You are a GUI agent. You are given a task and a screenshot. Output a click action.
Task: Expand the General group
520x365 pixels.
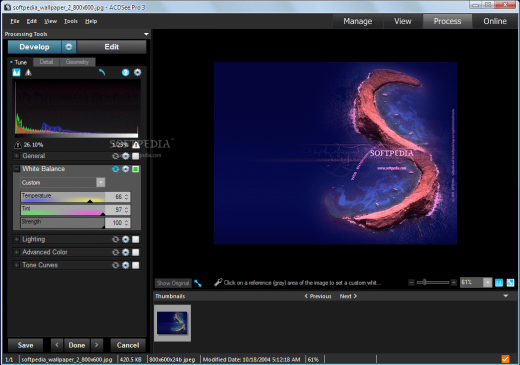pyautogui.click(x=16, y=156)
